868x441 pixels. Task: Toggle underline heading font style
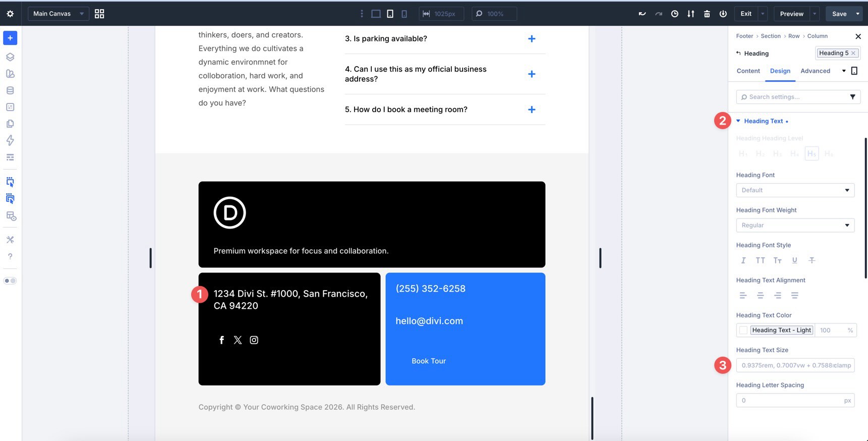[794, 260]
